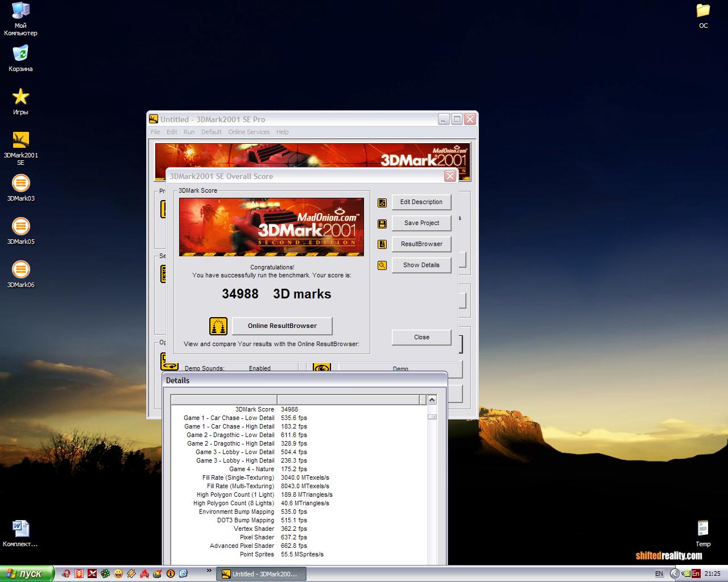Close the Overall Score dialog with X
728x582 pixels.
pyautogui.click(x=450, y=176)
